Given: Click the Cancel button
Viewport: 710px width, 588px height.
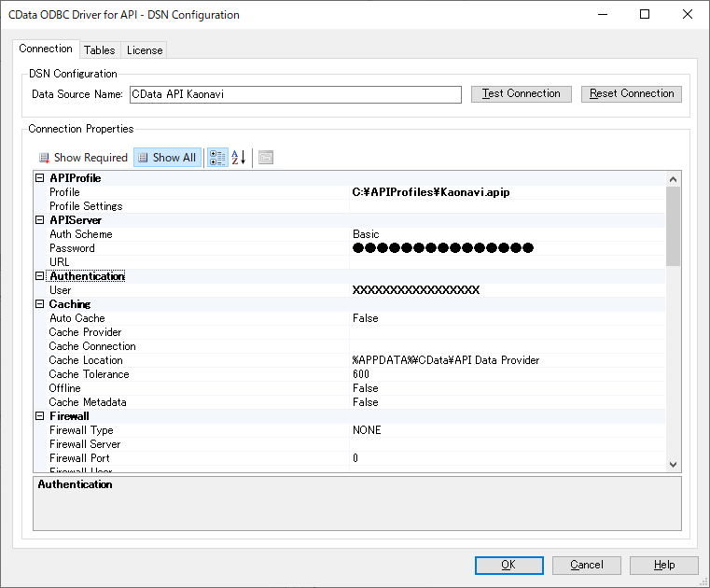Looking at the screenshot, I should [587, 565].
